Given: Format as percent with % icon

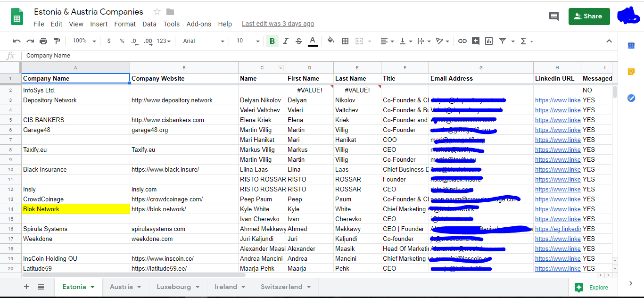Looking at the screenshot, I should tap(122, 41).
